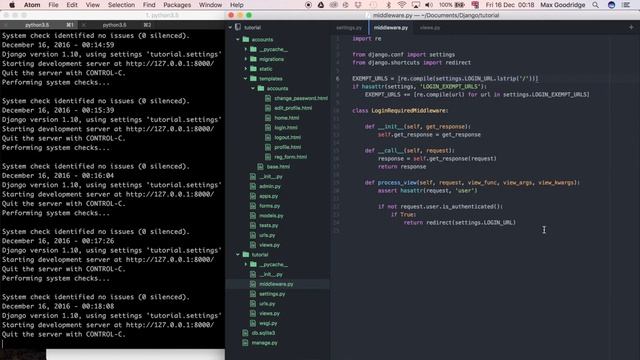Image resolution: width=640 pixels, height=360 pixels.
Task: Select the middleware.py editor tab
Action: (391, 28)
